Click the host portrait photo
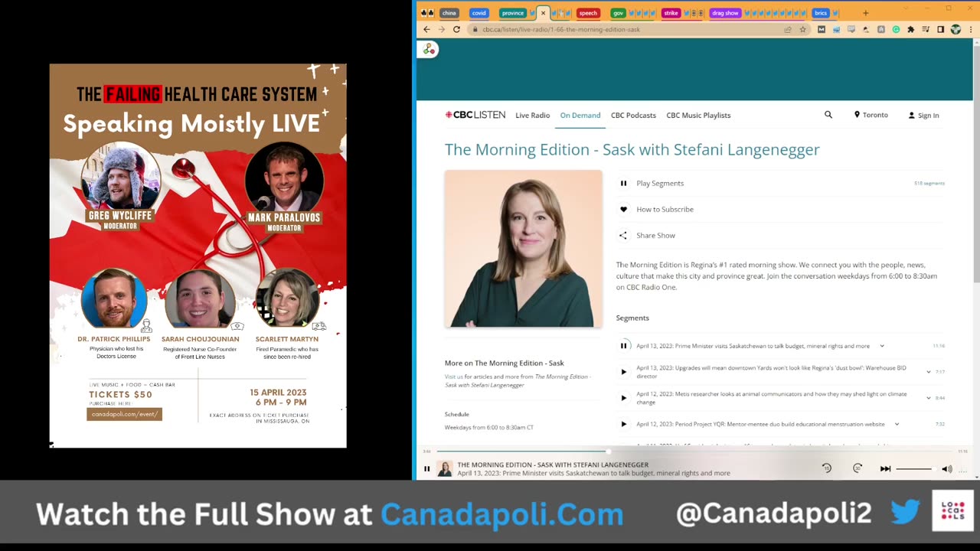The width and height of the screenshot is (980, 551). (524, 249)
